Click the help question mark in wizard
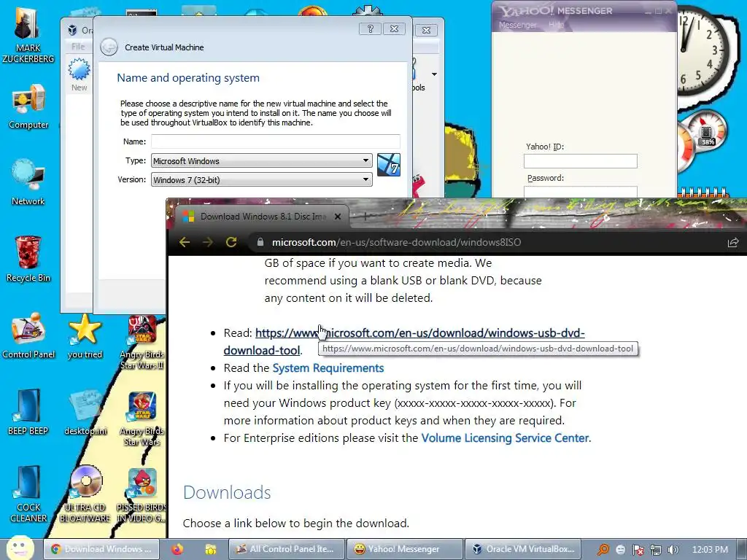The image size is (747, 560). (370, 28)
